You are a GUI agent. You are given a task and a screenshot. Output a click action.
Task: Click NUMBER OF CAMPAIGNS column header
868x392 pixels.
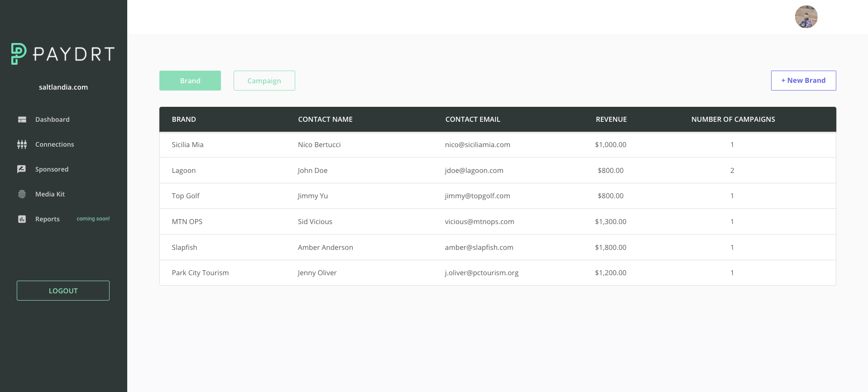click(x=733, y=120)
